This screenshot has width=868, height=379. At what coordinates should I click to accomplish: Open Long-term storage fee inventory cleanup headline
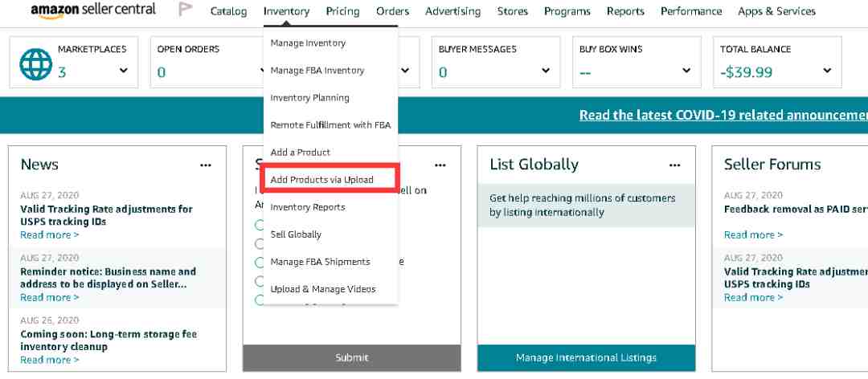click(108, 340)
